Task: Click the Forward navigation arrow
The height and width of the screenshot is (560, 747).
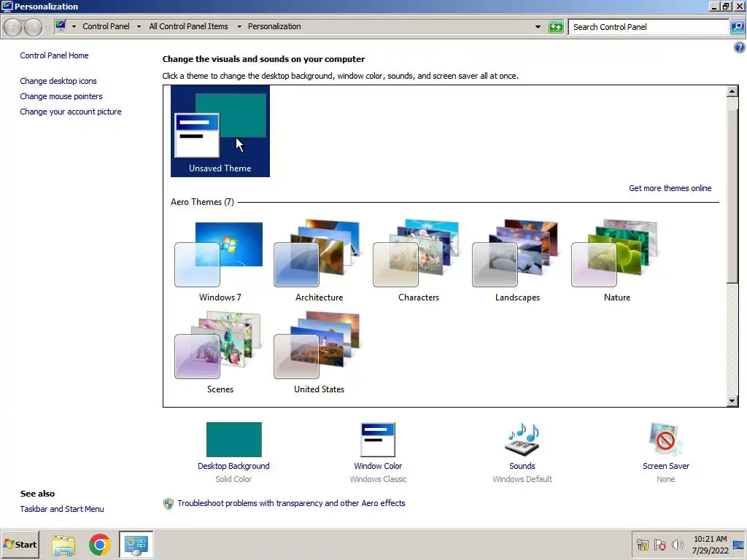Action: (x=33, y=27)
